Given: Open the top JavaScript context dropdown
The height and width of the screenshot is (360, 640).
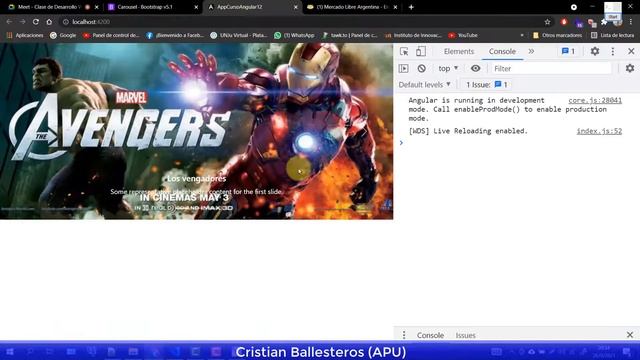Looking at the screenshot, I should [448, 69].
